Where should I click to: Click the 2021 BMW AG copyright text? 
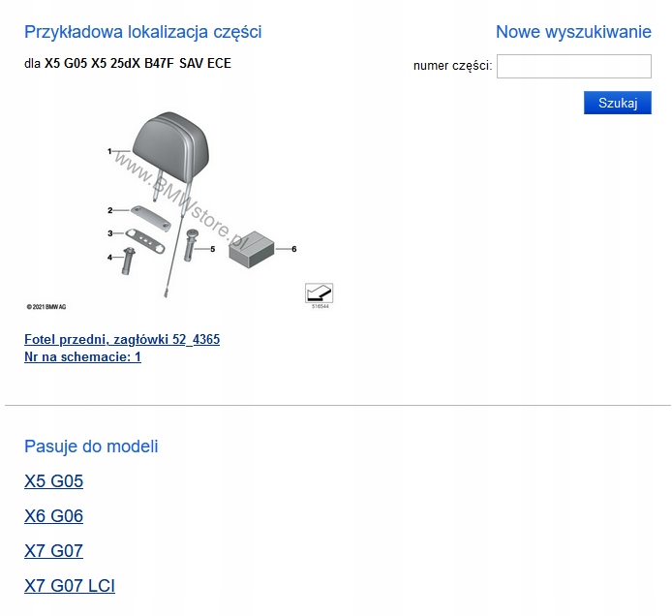point(46,307)
